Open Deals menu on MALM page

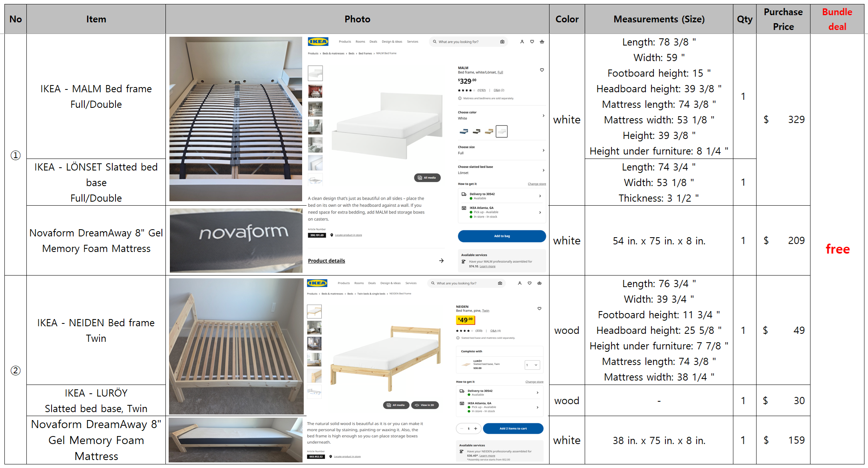373,42
